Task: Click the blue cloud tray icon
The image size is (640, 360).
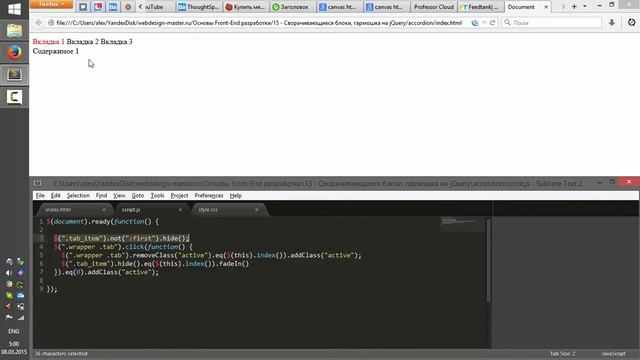Action: 20,295
